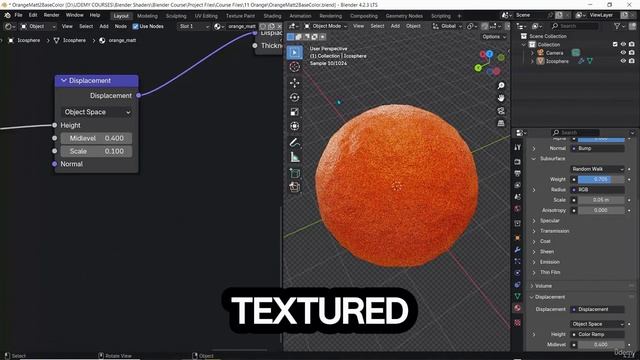
Task: Switch perspective/orthographic grid icon in viewport
Action: tap(501, 123)
